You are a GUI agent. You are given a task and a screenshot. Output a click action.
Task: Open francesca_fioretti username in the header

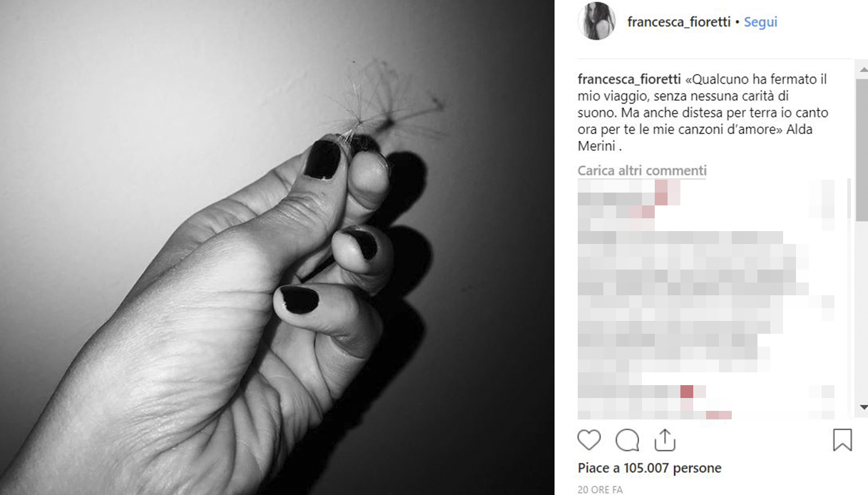(x=679, y=22)
